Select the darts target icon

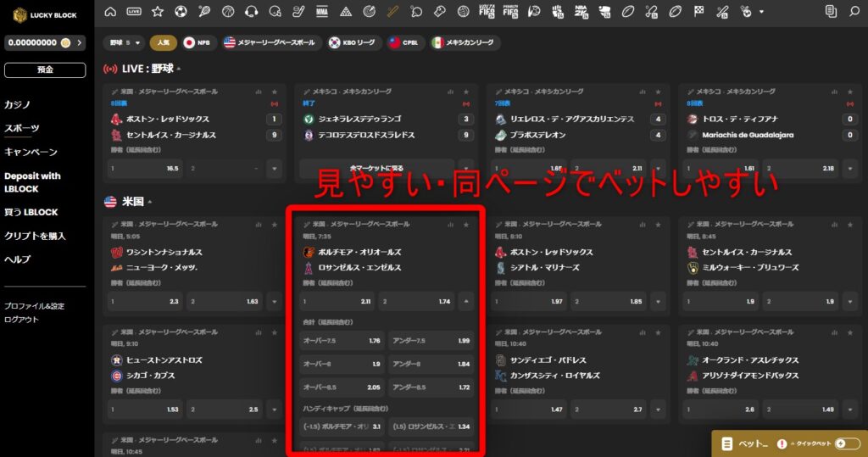pyautogui.click(x=370, y=12)
